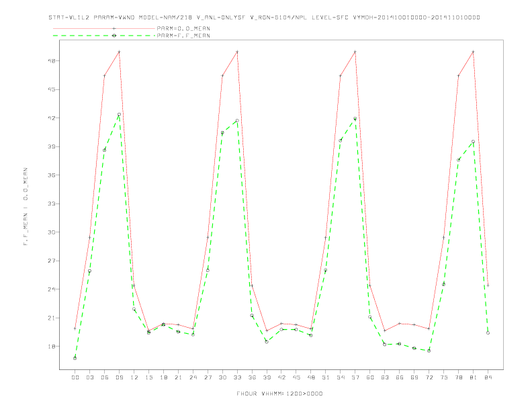Click x-axis hour label 06

click(105, 377)
